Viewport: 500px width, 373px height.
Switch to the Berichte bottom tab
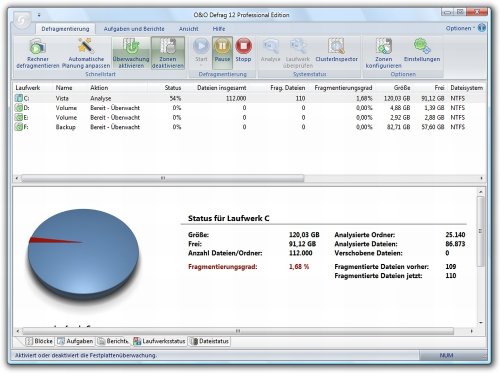pyautogui.click(x=113, y=341)
